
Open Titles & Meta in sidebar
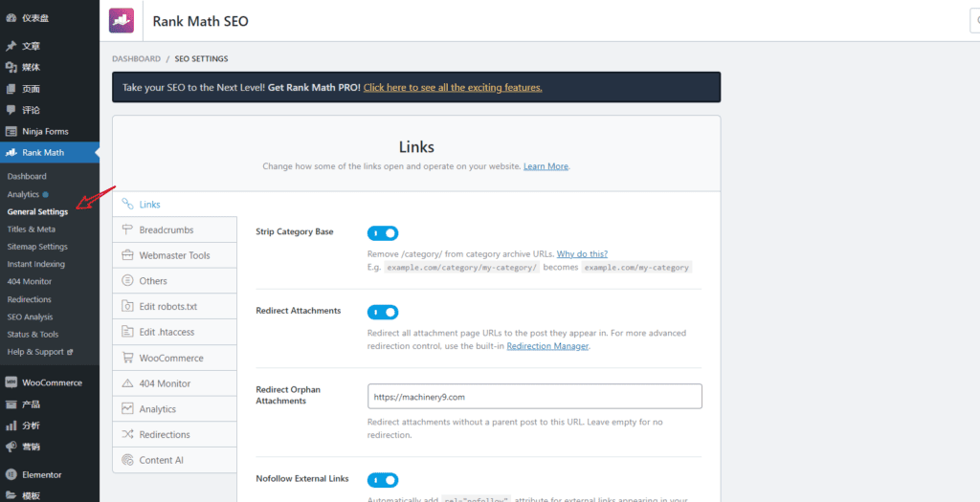32,229
